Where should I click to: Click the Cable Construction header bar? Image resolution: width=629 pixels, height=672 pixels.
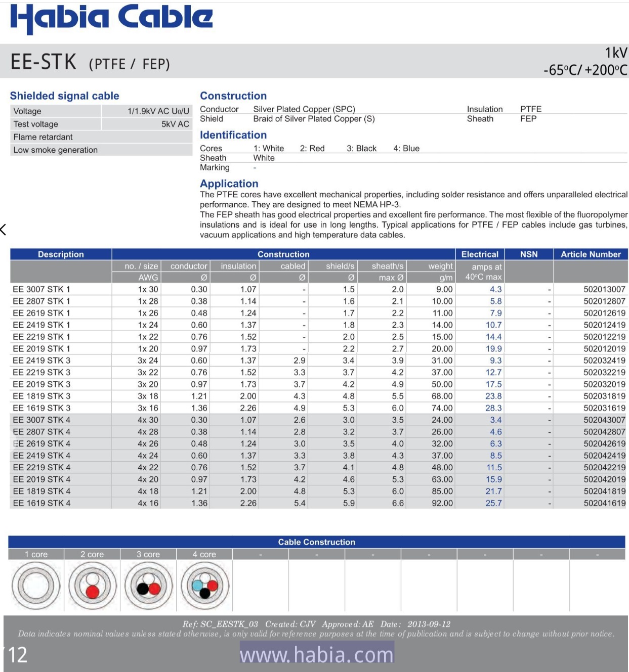click(x=316, y=542)
